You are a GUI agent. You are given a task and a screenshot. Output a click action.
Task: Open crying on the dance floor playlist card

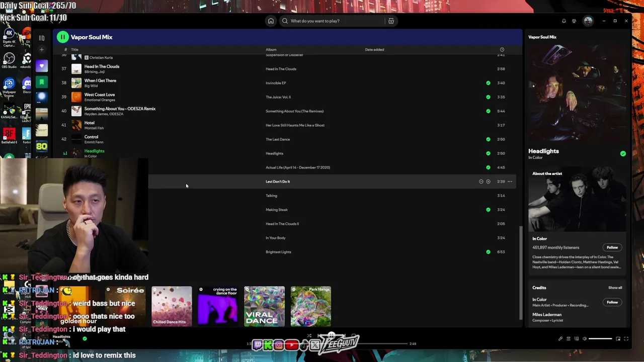[x=218, y=306]
